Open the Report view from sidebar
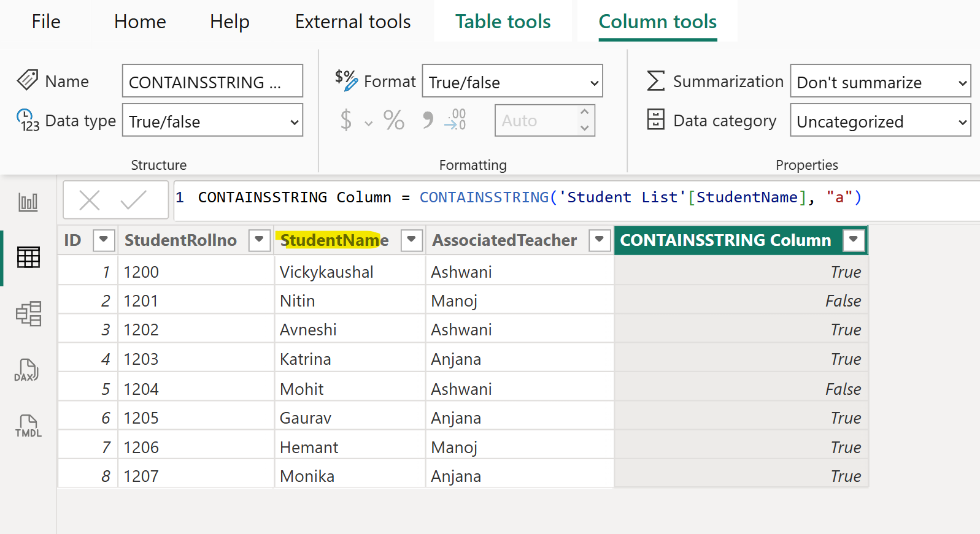This screenshot has width=980, height=534. coord(28,202)
